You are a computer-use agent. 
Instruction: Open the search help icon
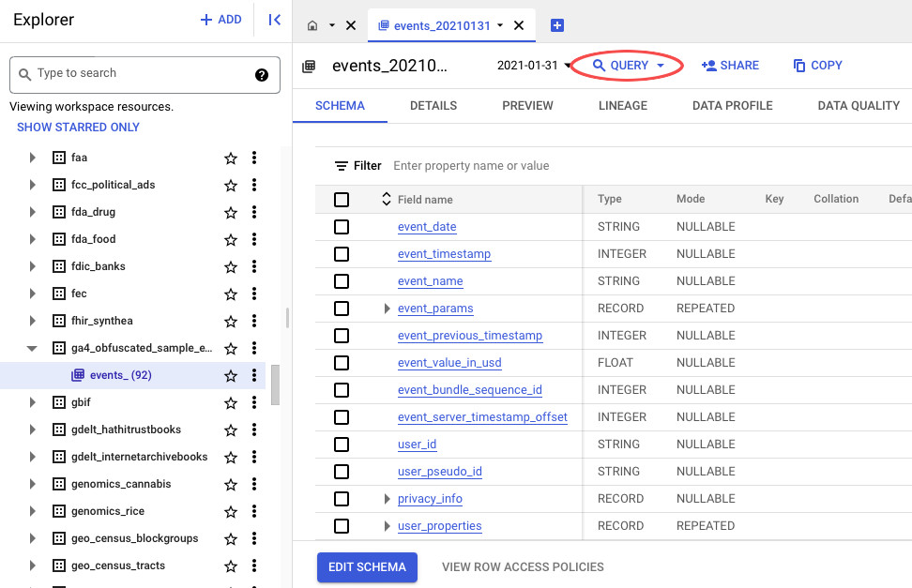[262, 74]
